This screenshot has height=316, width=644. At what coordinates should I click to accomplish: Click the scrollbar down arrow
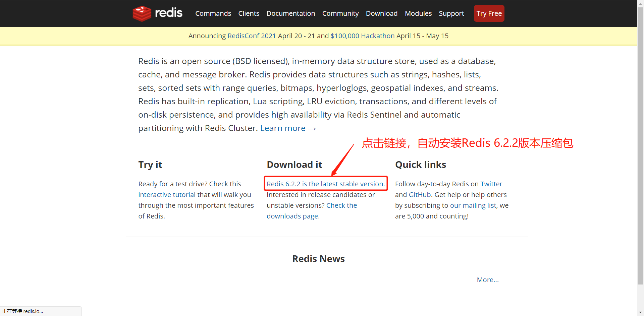[x=641, y=312]
